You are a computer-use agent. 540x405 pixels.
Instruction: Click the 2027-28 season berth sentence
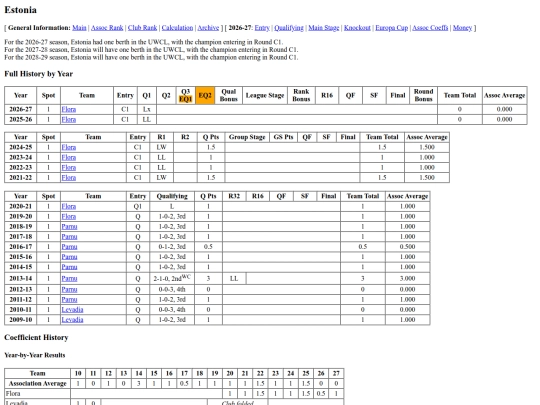[x=151, y=50]
